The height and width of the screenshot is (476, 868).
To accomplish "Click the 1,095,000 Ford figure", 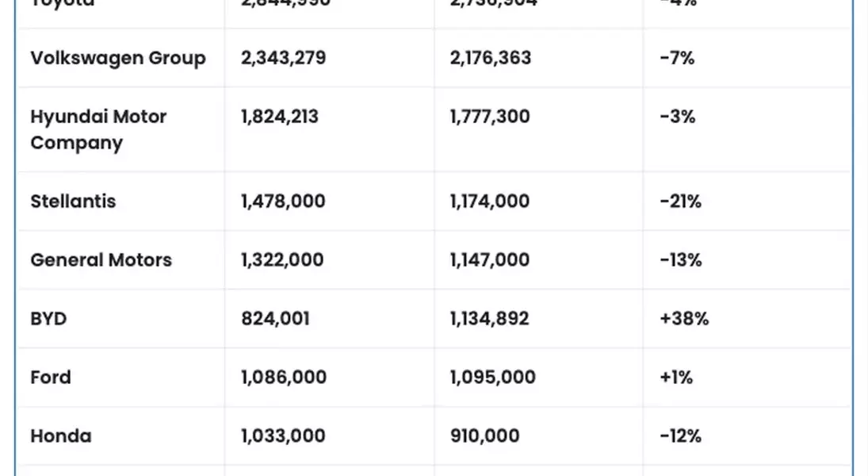I will (493, 378).
